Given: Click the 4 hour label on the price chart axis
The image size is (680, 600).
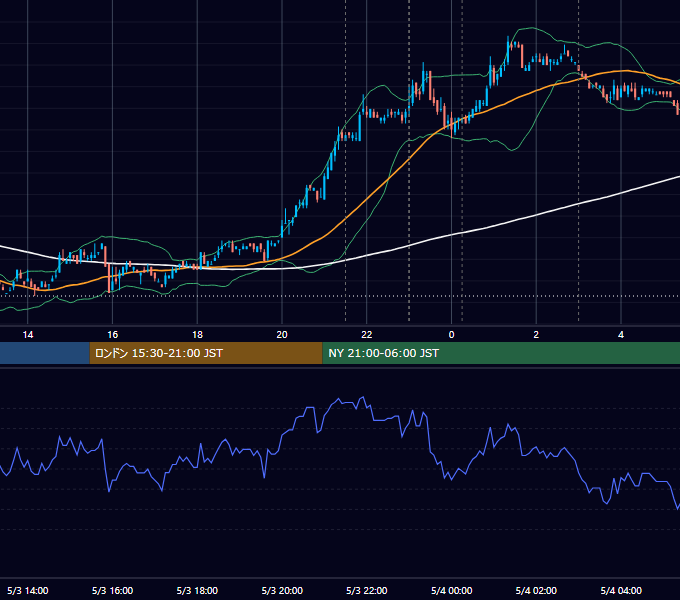Looking at the screenshot, I should pos(621,335).
